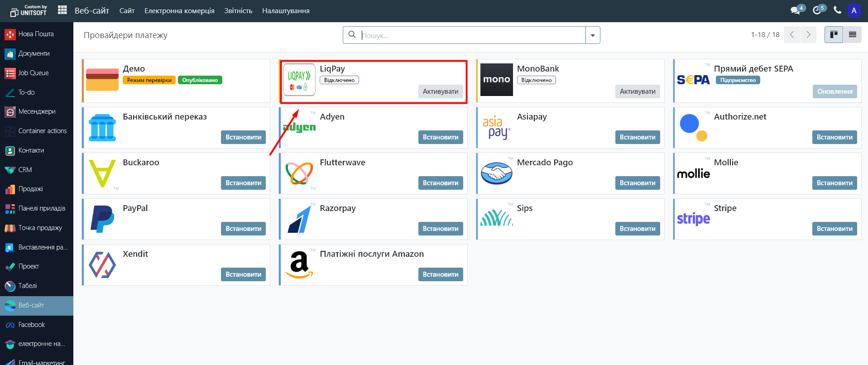The width and height of the screenshot is (868, 365).
Task: Open Табелі in the sidebar
Action: click(37, 286)
